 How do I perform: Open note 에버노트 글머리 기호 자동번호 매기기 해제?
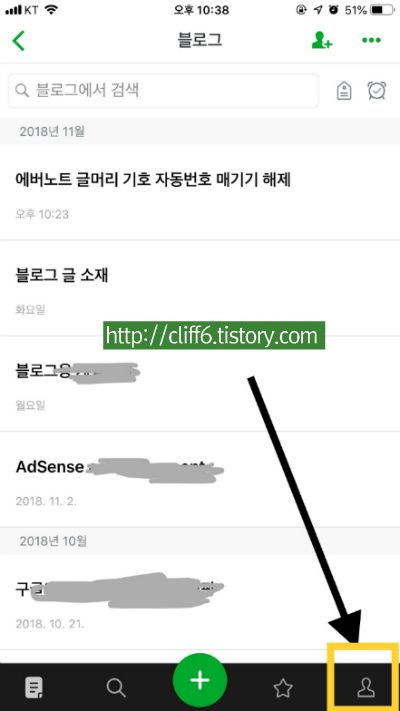point(200,193)
